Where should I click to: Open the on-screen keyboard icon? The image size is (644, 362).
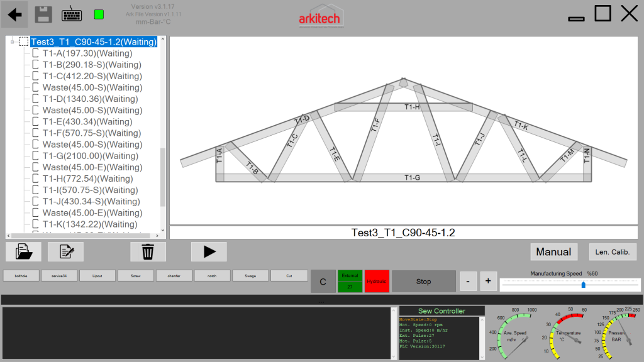click(x=71, y=14)
